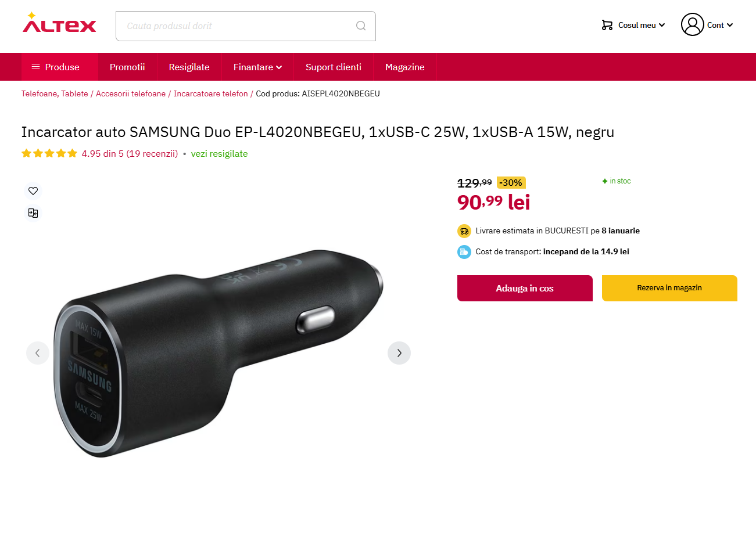Show next product image with right arrow
Viewport: 756px width, 533px height.
coord(399,353)
